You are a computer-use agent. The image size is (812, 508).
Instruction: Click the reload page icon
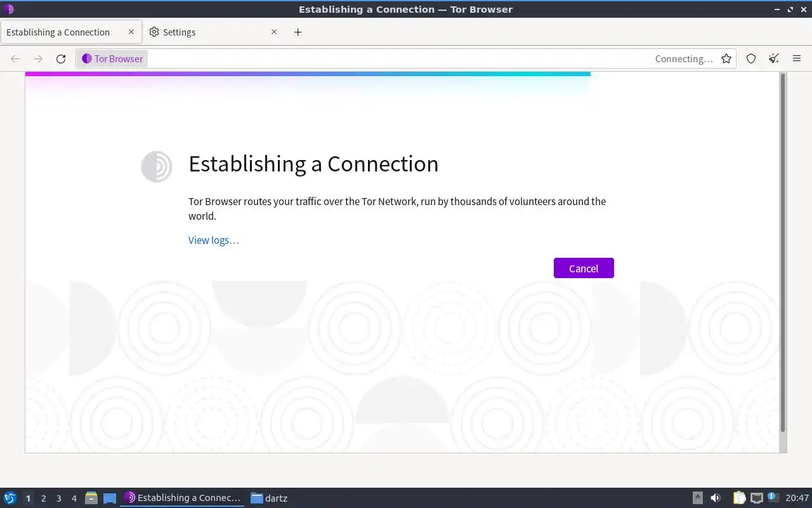(61, 58)
